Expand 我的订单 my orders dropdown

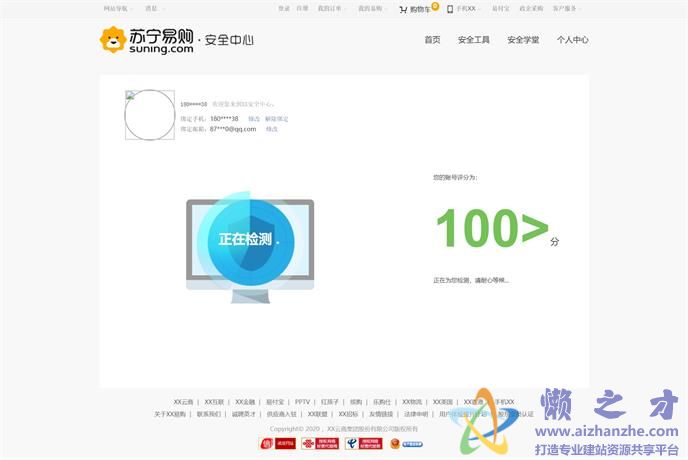[x=332, y=8]
